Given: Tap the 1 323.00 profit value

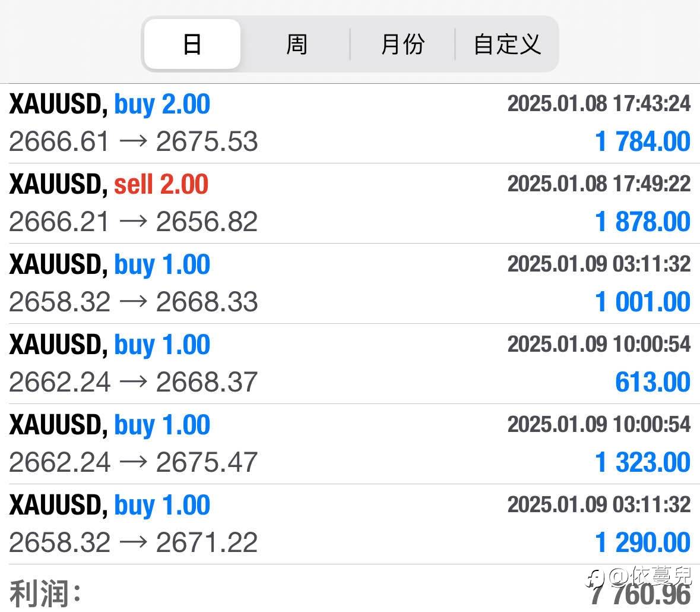Looking at the screenshot, I should click(642, 463).
